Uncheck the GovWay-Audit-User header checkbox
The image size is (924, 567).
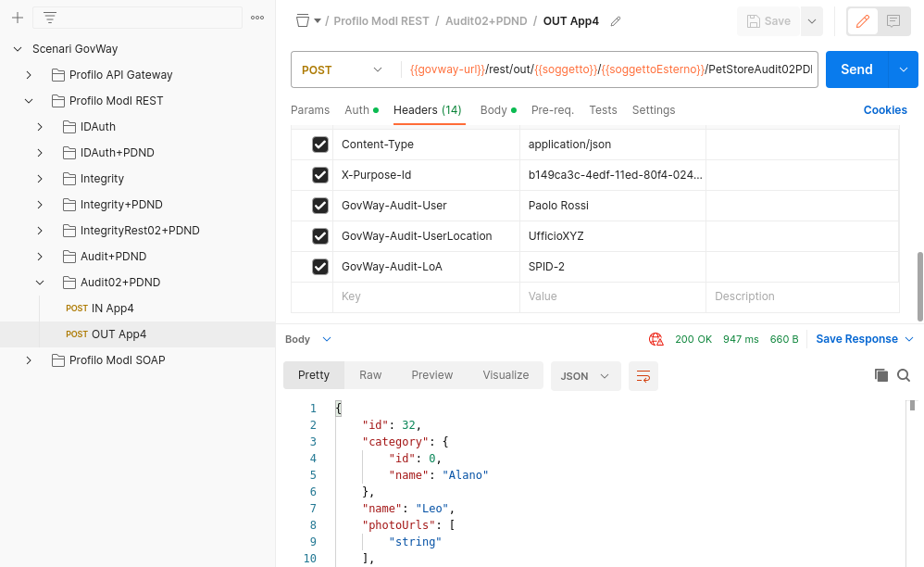coord(320,206)
